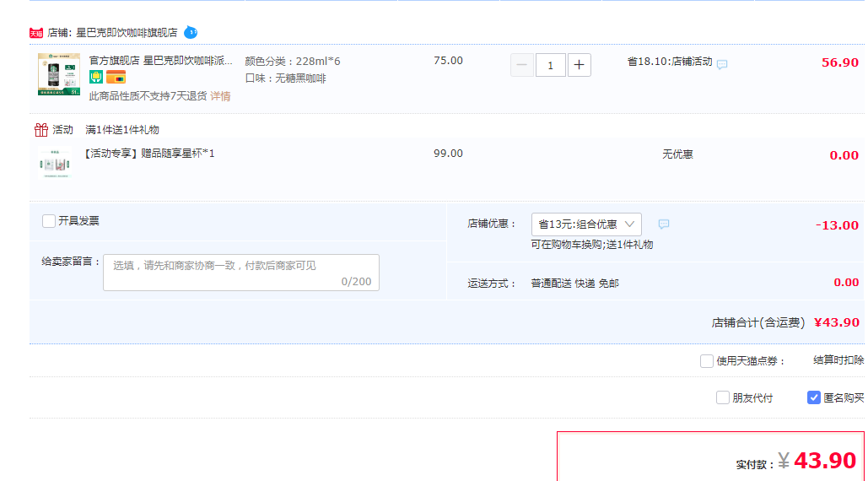The width and height of the screenshot is (868, 481).
Task: Enable the 使用天猫点券 checkbox
Action: [x=706, y=361]
